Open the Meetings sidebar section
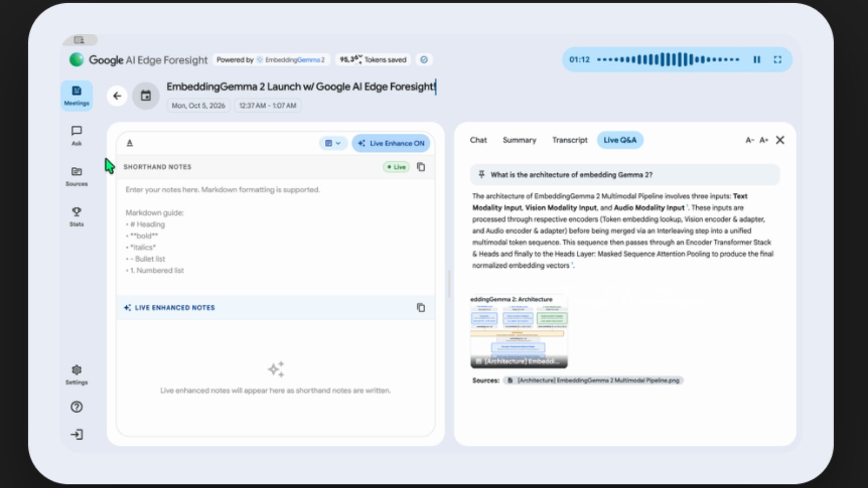This screenshot has height=488, width=868. pyautogui.click(x=76, y=96)
